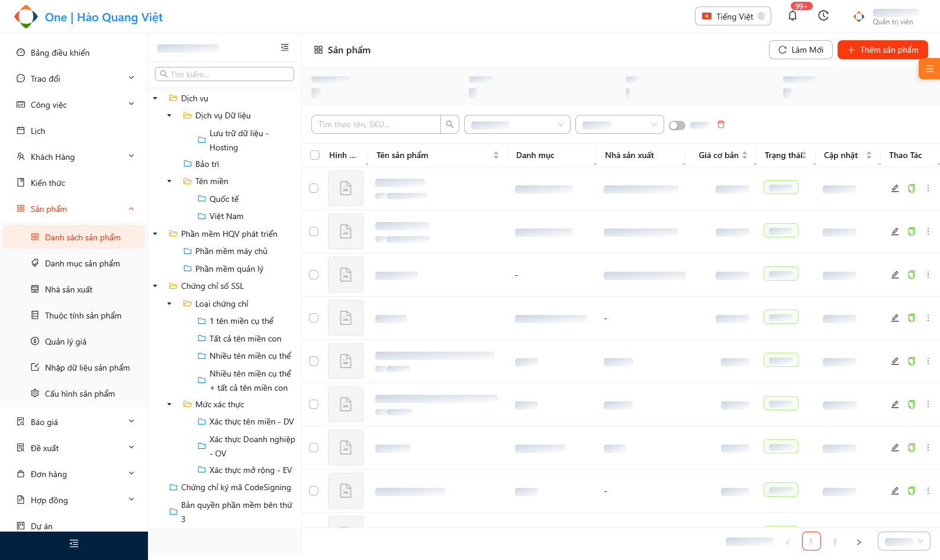940x560 pixels.
Task: Click the Thêm sản phẩm button
Action: [x=883, y=50]
